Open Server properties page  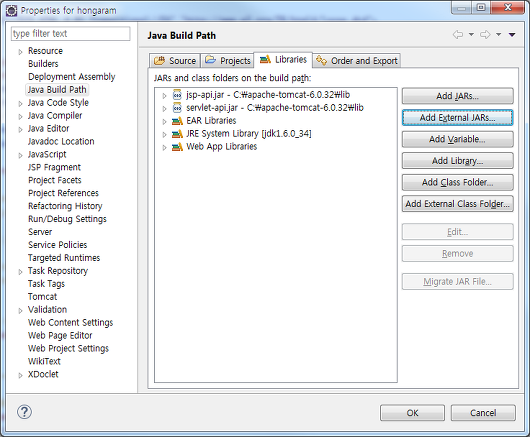[x=40, y=232]
